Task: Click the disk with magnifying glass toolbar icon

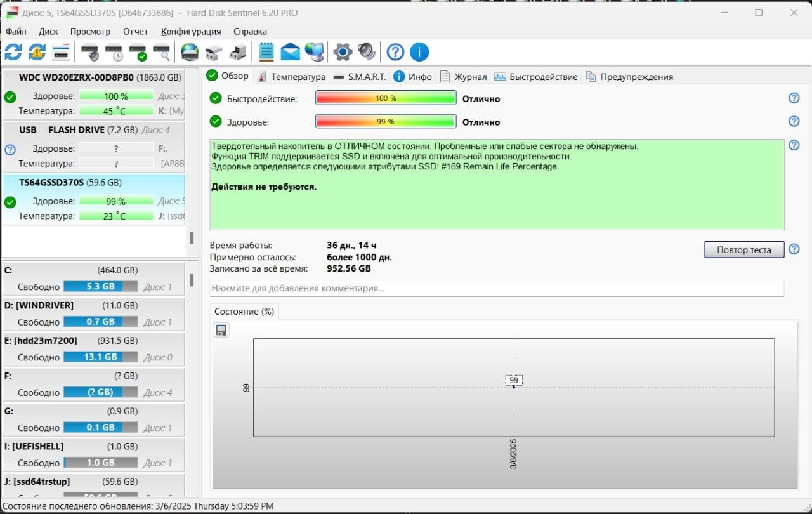Action: [x=162, y=52]
